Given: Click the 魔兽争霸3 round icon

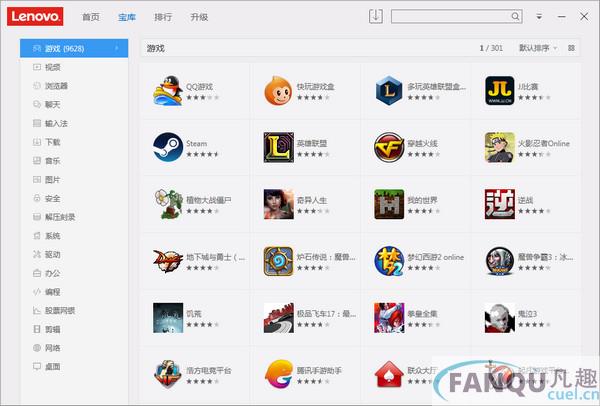Looking at the screenshot, I should (x=499, y=261).
